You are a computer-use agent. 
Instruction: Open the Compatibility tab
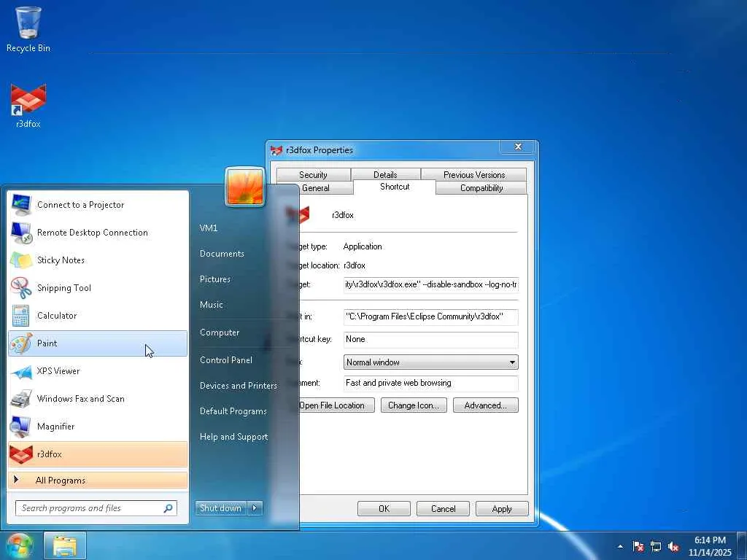481,188
